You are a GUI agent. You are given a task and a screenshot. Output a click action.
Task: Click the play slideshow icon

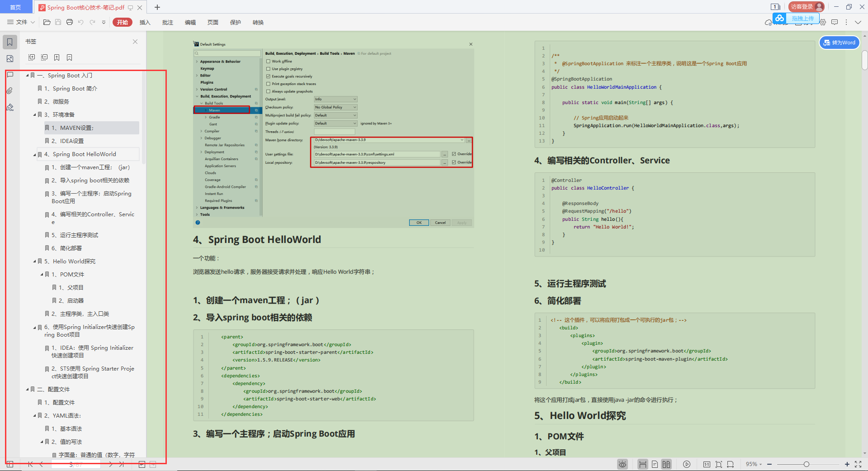pyautogui.click(x=687, y=464)
